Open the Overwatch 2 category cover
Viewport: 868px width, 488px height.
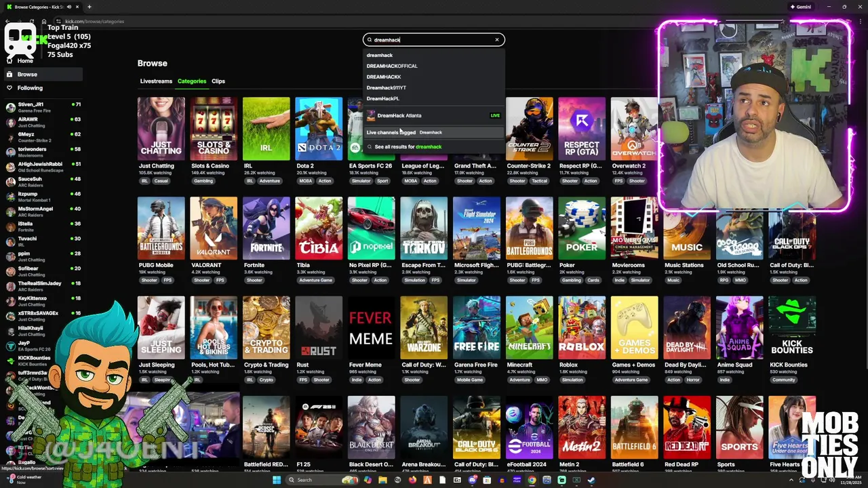click(x=634, y=129)
